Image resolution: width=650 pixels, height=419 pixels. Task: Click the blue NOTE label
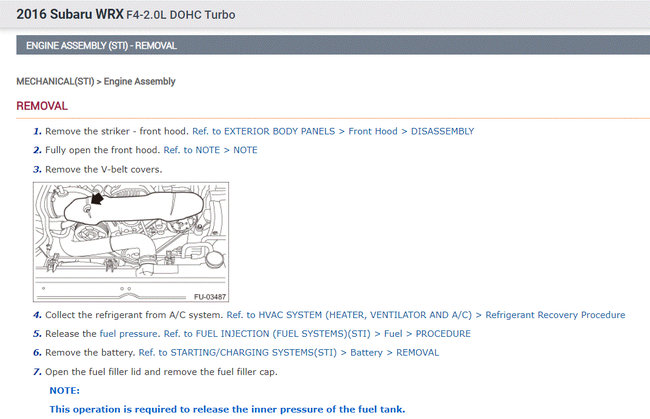(x=64, y=390)
